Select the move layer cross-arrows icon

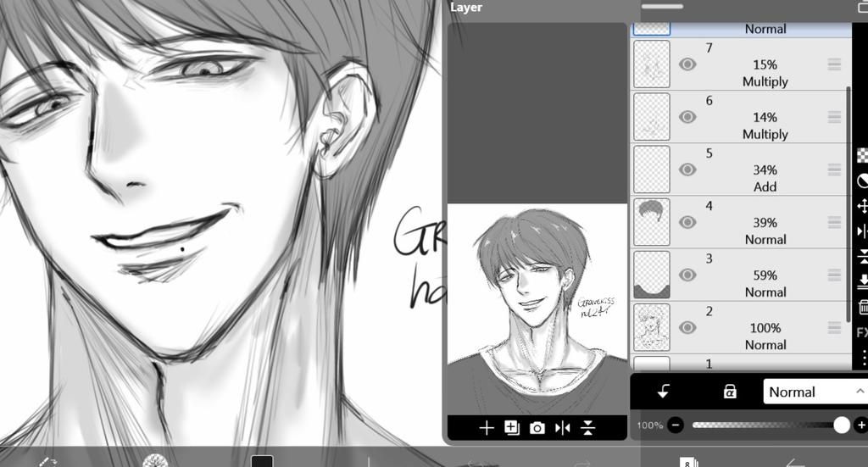[862, 207]
